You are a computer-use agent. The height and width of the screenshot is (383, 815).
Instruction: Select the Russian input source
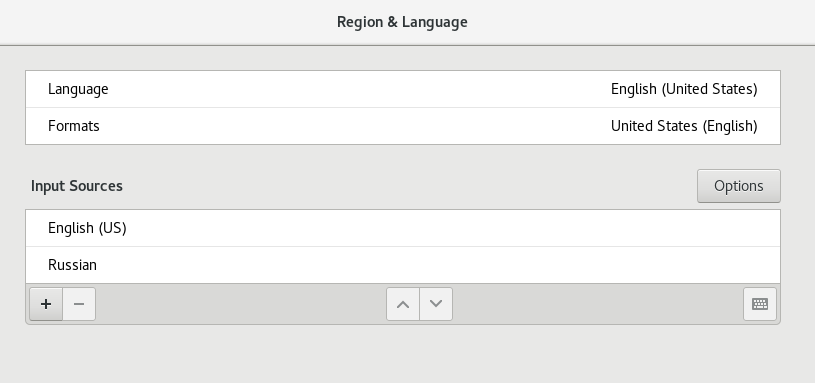403,265
